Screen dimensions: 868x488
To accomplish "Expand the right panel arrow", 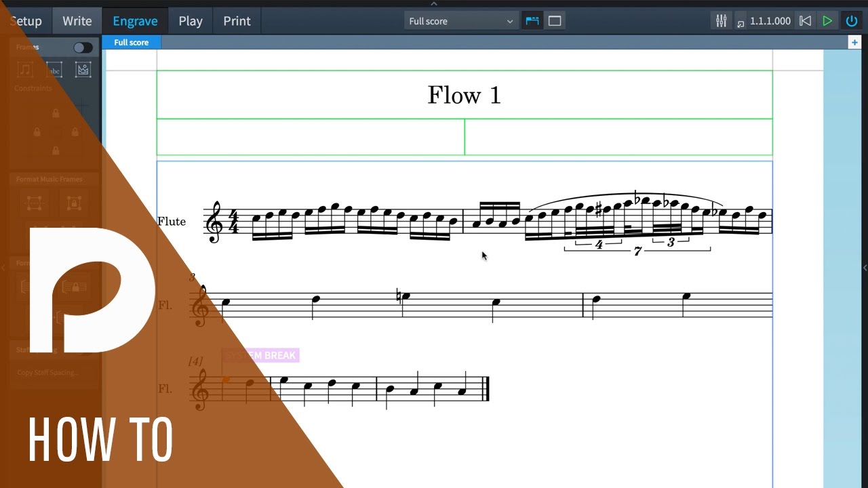I will [x=865, y=268].
